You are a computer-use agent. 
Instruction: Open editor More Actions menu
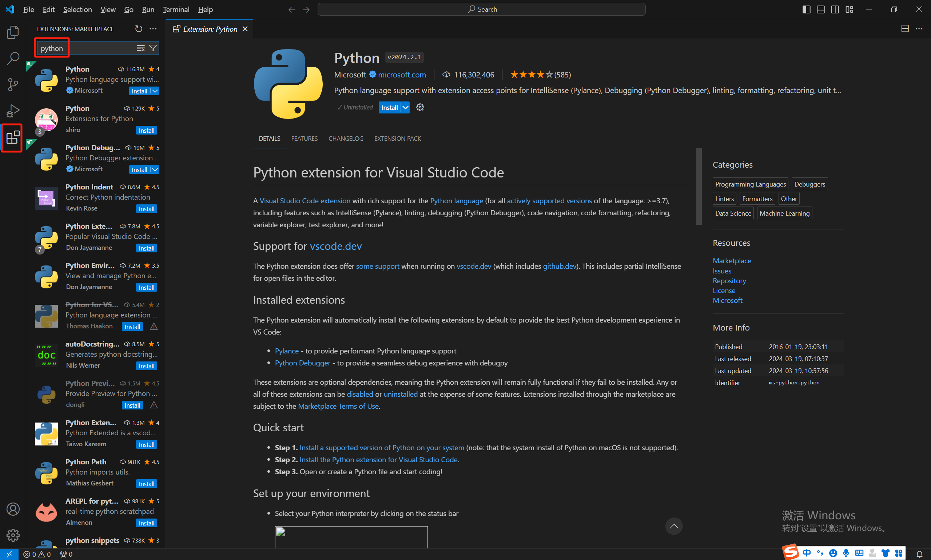(x=919, y=29)
